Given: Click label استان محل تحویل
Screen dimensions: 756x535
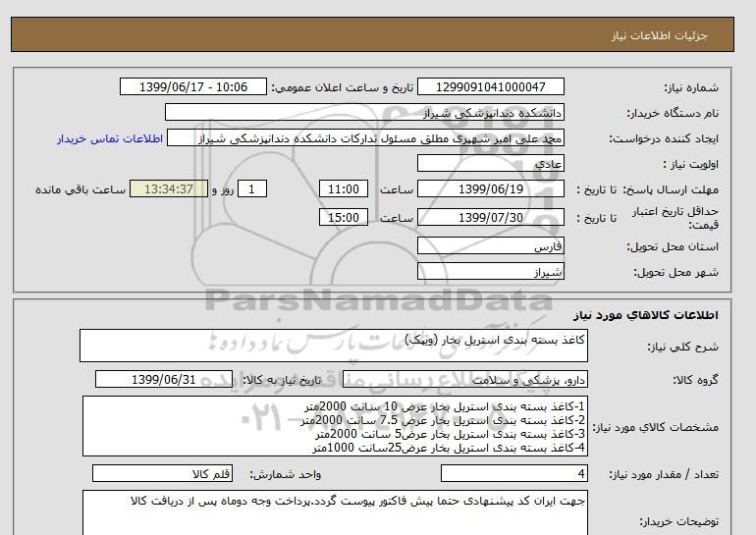Looking at the screenshot, I should [673, 246].
